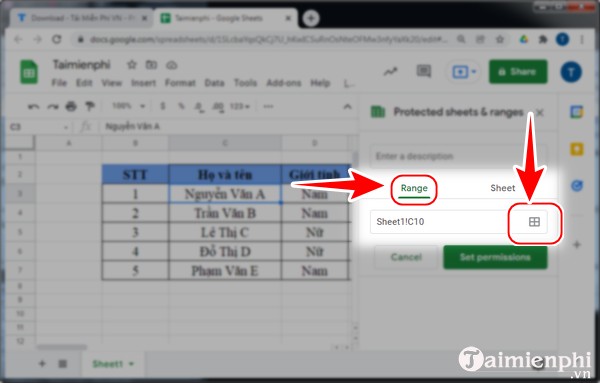Image resolution: width=600 pixels, height=383 pixels.
Task: Click the Move to folder icon
Action: [x=151, y=65]
